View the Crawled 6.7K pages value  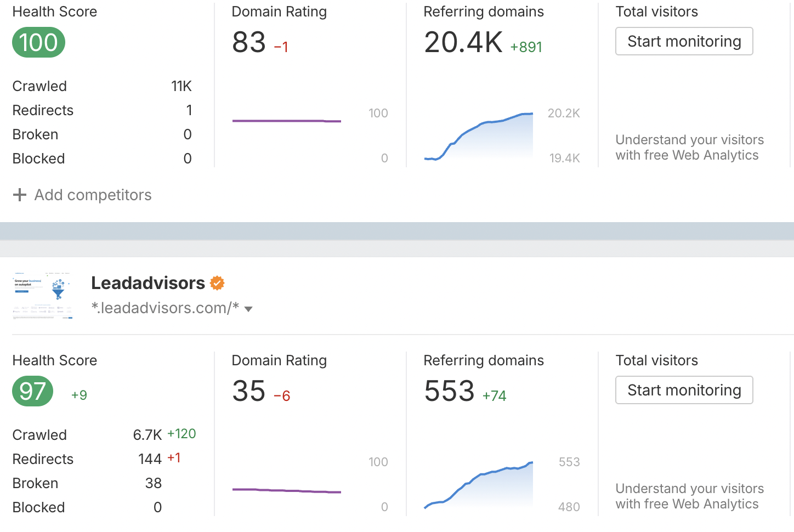(x=147, y=435)
